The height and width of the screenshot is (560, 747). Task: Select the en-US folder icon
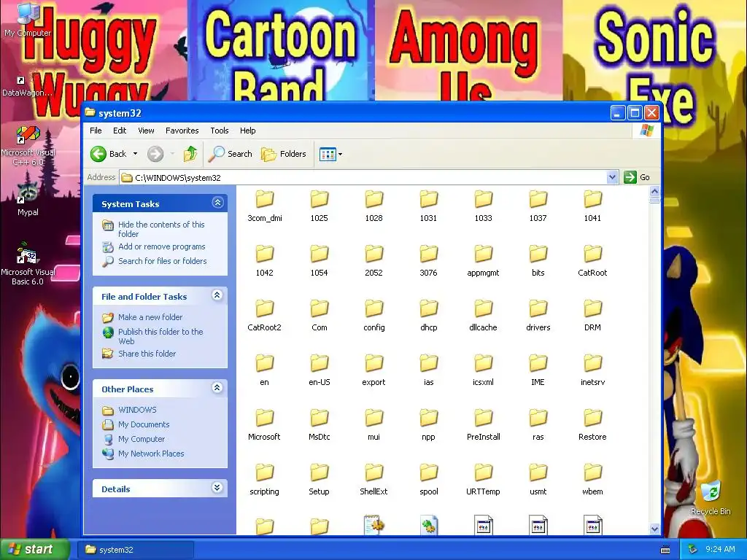(320, 364)
